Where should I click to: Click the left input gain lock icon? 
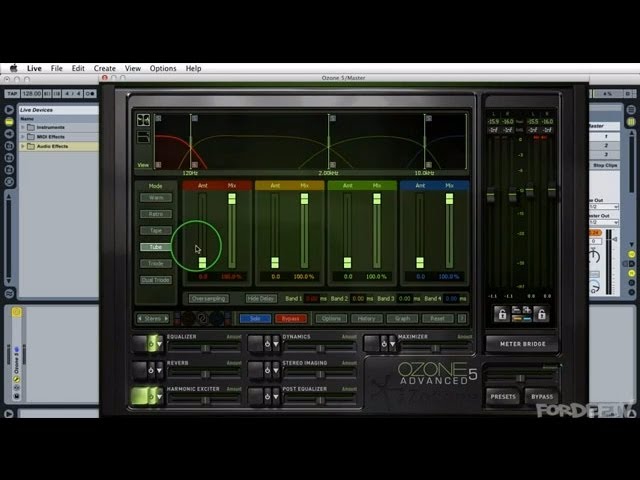point(502,314)
